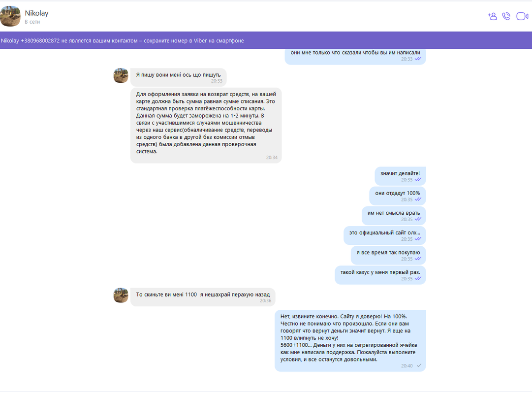532x394 pixels.
Task: Click sender avatar beside 'То скиньте ви мені 1100' message
Action: pyautogui.click(x=121, y=295)
